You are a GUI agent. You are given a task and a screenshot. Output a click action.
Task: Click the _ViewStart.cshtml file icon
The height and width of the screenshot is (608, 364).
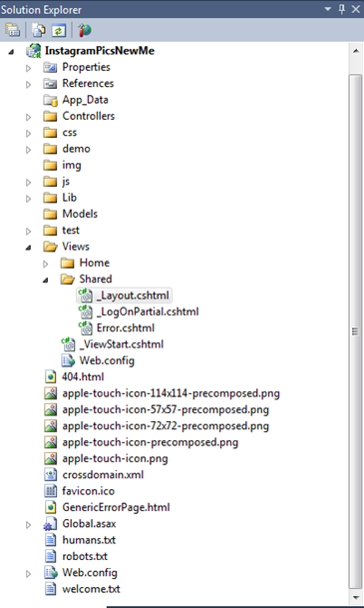click(x=68, y=344)
